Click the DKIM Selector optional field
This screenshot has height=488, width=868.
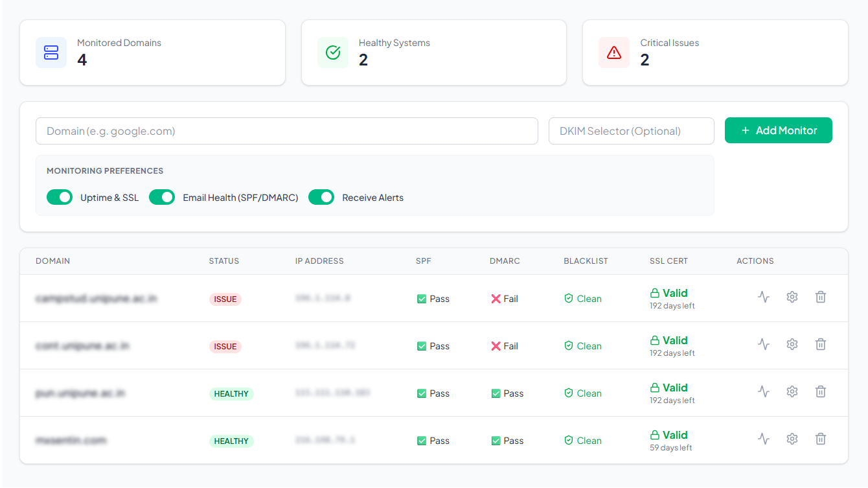631,130
